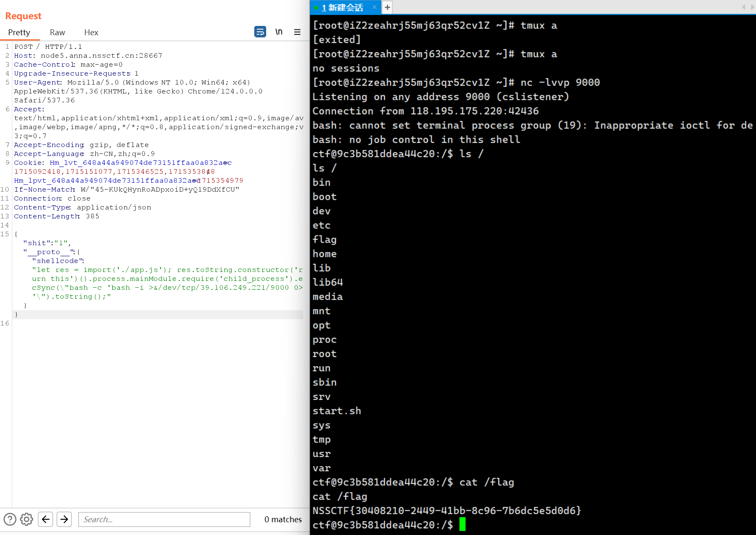Switch to the Raw view tab
This screenshot has height=535, width=756.
[57, 32]
